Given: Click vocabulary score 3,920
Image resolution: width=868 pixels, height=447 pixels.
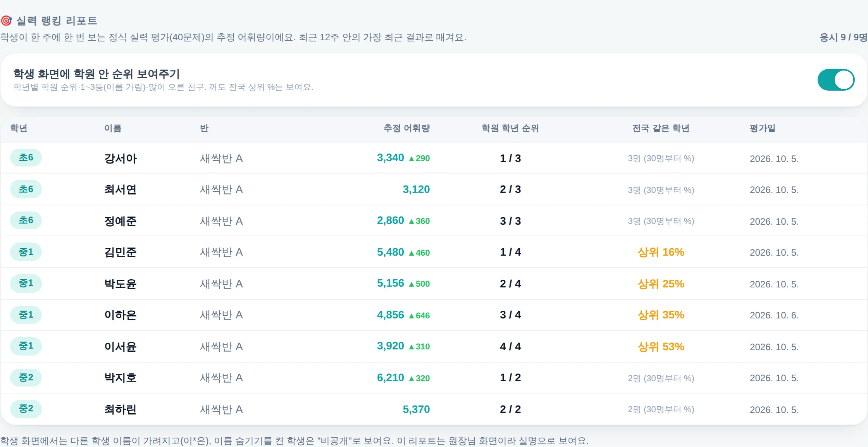Looking at the screenshot, I should click(x=390, y=346).
